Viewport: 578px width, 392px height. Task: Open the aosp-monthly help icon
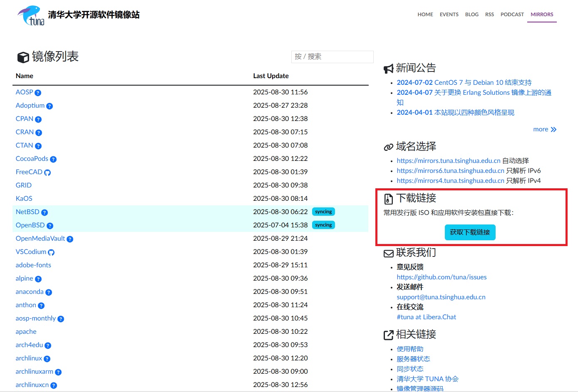click(x=61, y=319)
